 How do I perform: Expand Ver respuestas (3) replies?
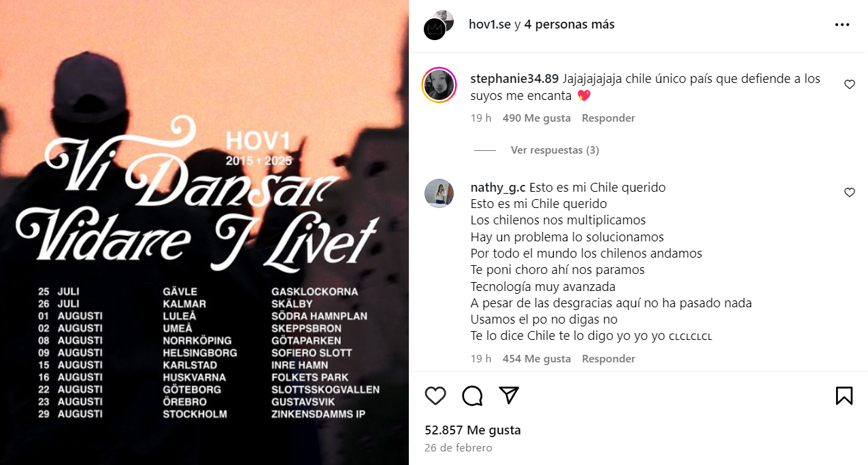554,150
